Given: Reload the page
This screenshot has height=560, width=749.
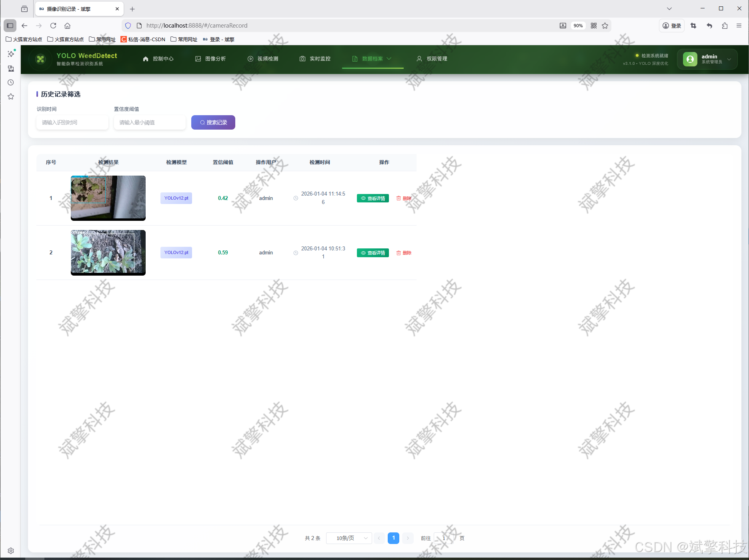Looking at the screenshot, I should pos(53,26).
